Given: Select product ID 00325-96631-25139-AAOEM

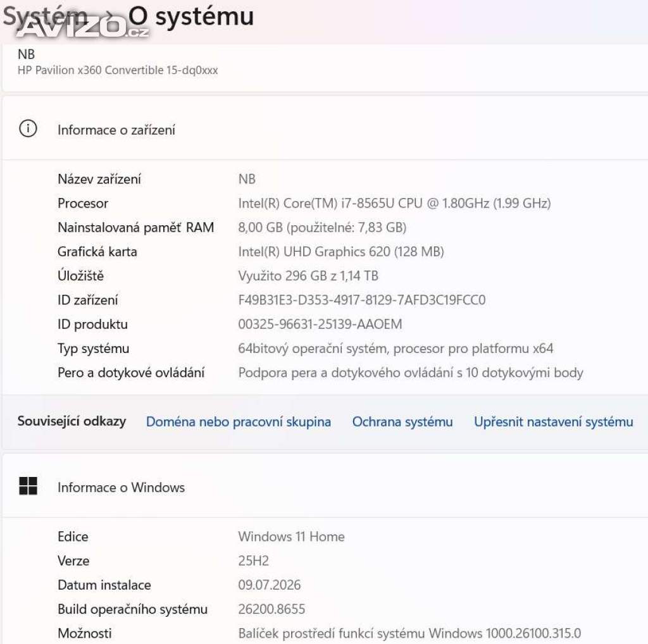Looking at the screenshot, I should [x=320, y=325].
